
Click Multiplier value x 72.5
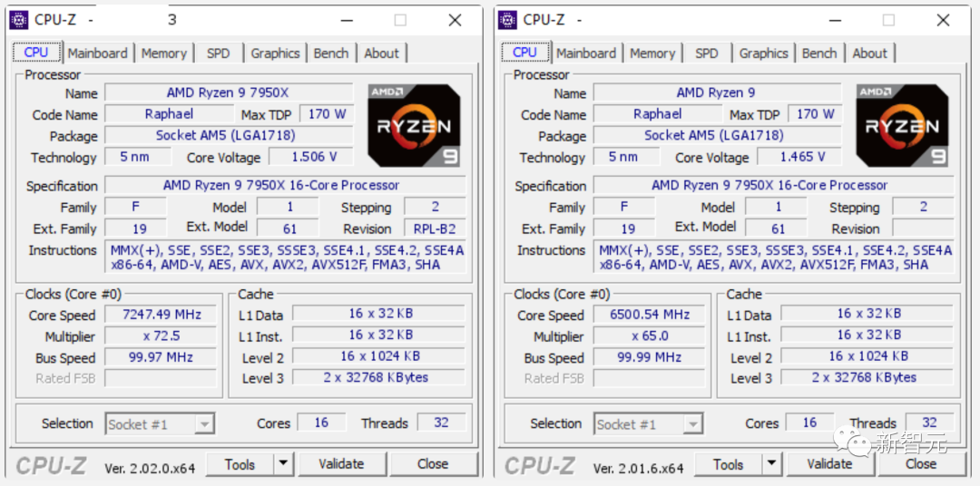pyautogui.click(x=161, y=336)
